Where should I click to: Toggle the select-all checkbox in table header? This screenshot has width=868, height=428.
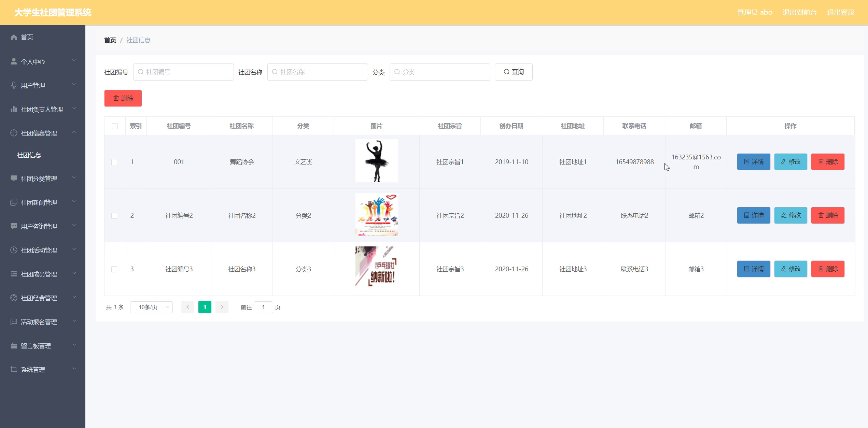[x=115, y=126]
